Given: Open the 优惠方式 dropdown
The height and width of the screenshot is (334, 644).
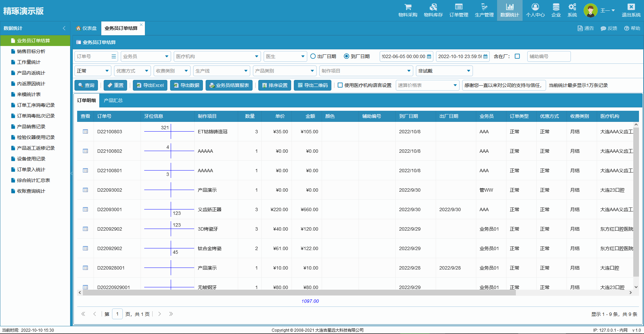Looking at the screenshot, I should [132, 71].
